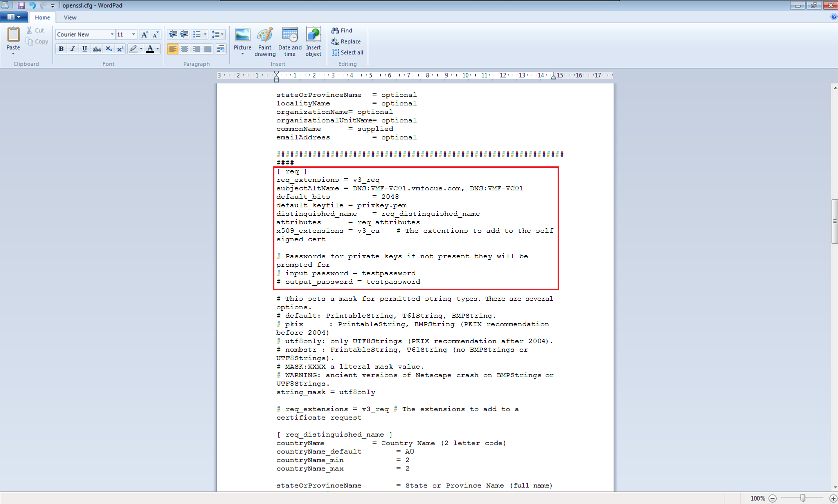Click the zoom slider handle

(x=803, y=498)
